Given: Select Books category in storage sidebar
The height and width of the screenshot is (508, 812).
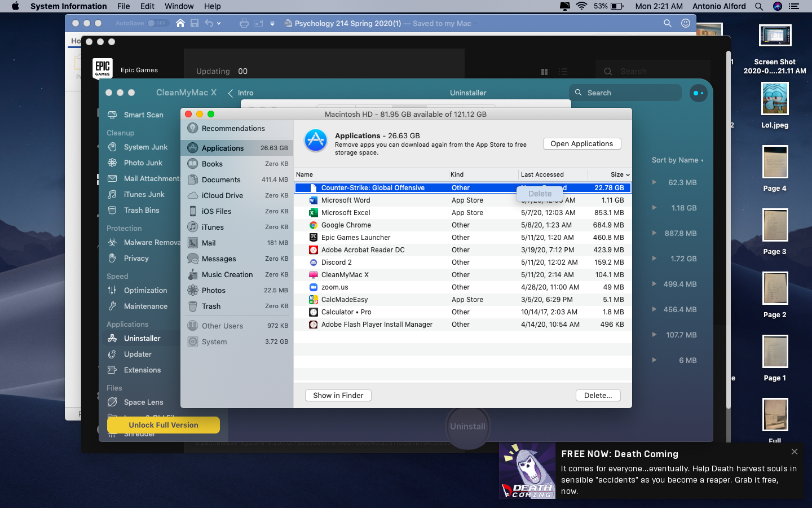Looking at the screenshot, I should pos(237,164).
